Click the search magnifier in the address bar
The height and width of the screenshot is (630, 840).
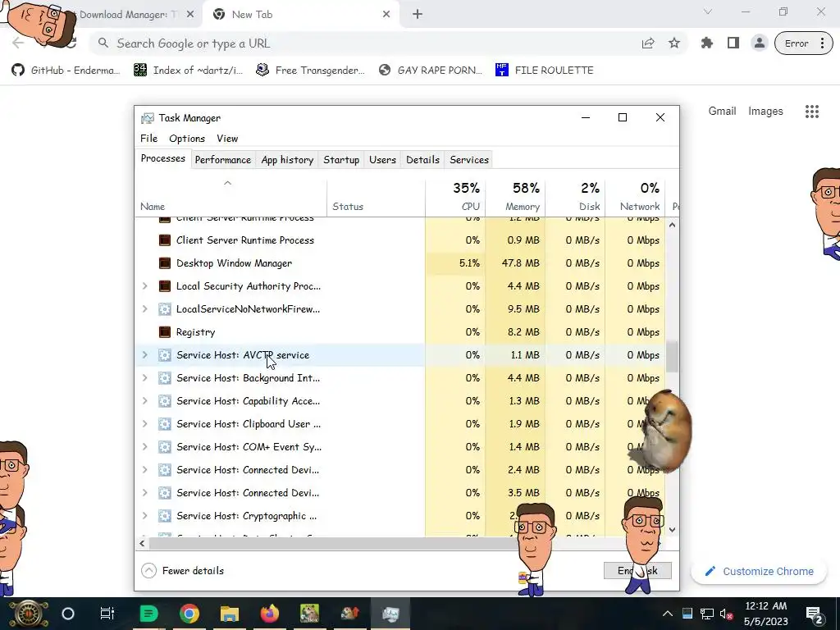tap(103, 43)
